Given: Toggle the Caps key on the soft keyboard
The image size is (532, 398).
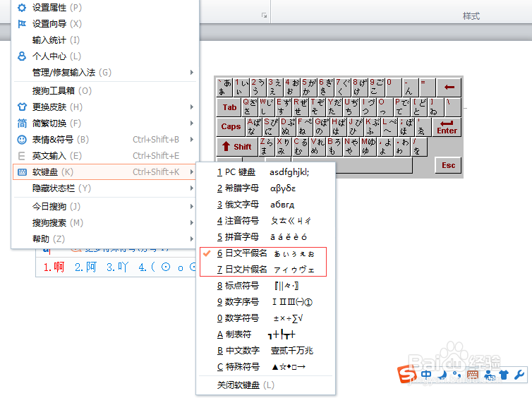Looking at the screenshot, I should pos(231,126).
